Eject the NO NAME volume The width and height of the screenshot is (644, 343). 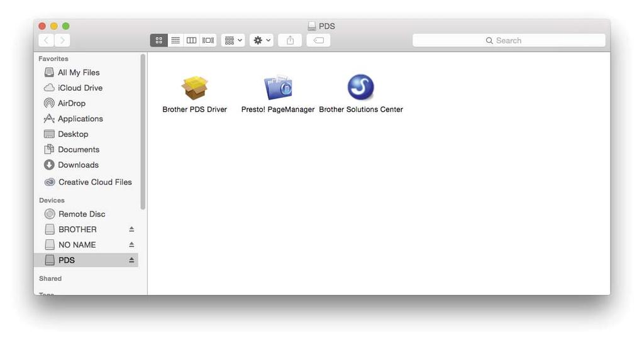[131, 244]
